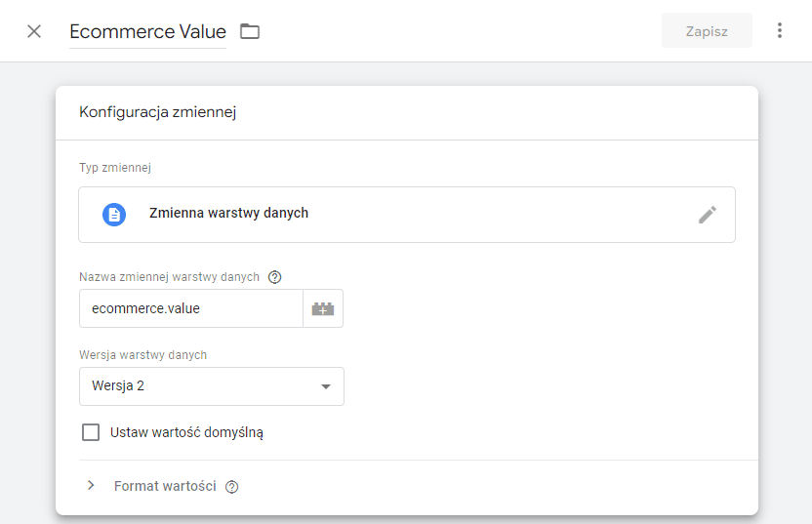The image size is (812, 524).
Task: Click the Typ zmiennej label
Action: pyautogui.click(x=115, y=168)
